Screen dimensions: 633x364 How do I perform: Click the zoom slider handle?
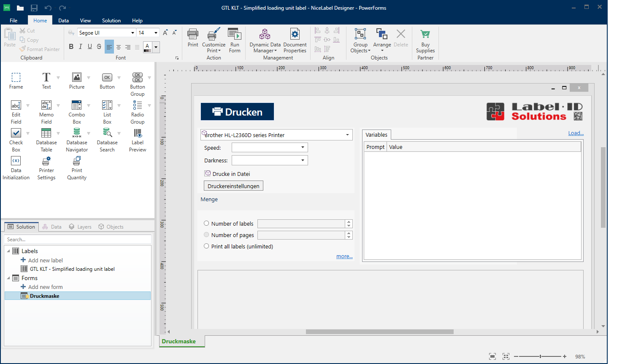[540, 356]
